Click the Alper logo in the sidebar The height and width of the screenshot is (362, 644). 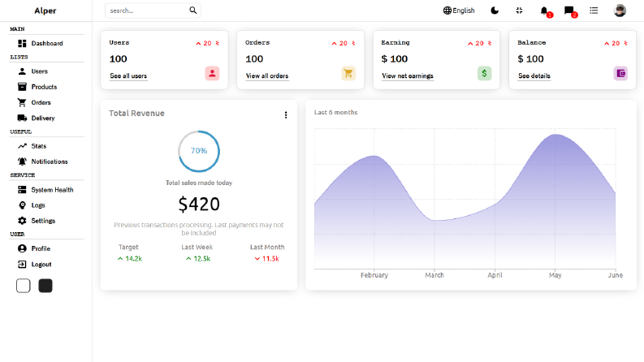tap(45, 11)
